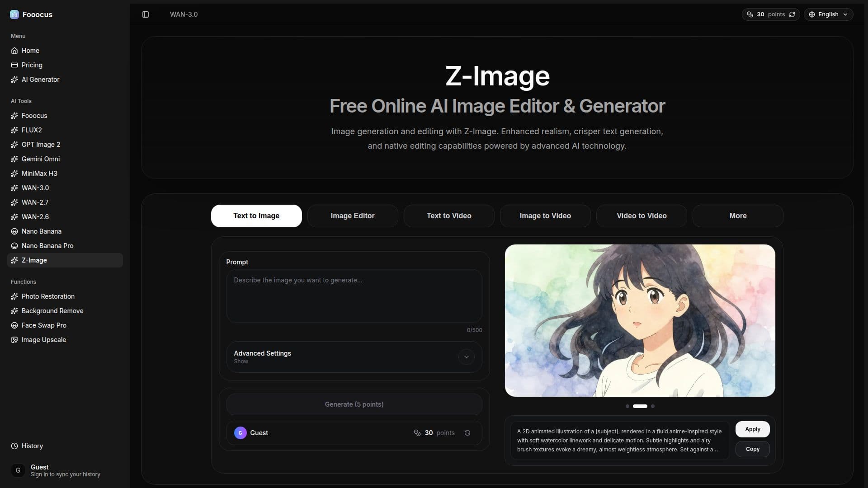Screen dimensions: 868x488
Task: Select WAN-3.0 in AI Tools
Action: (x=65, y=188)
